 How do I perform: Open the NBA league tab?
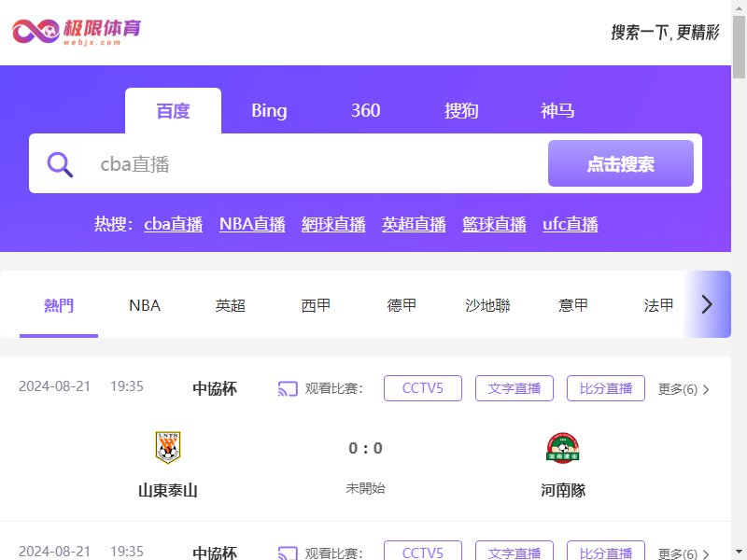pos(145,305)
